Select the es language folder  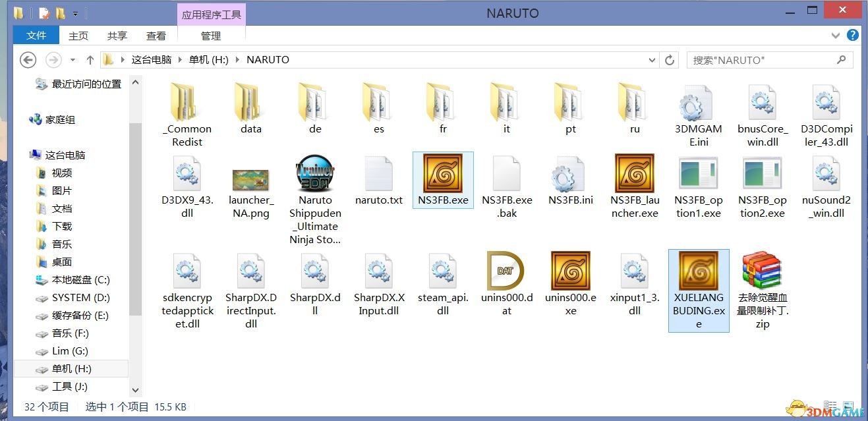379,109
